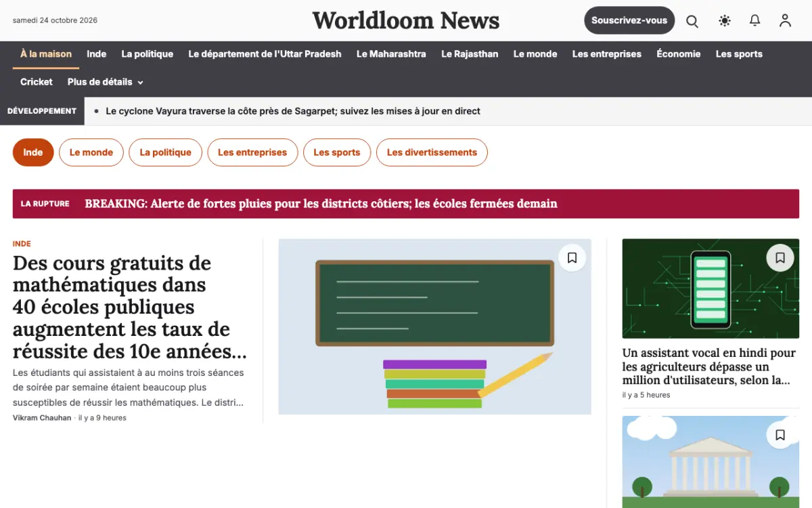Select the Les divertissements filter chip
Image resolution: width=812 pixels, height=508 pixels.
click(x=432, y=152)
